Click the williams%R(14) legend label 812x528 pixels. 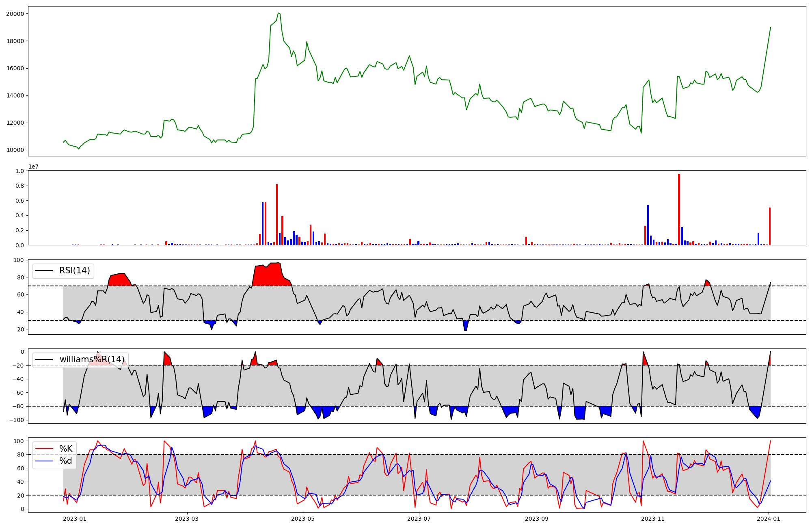point(92,359)
